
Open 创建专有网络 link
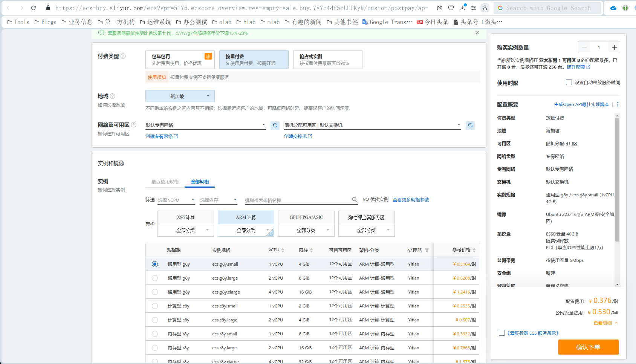pos(162,136)
